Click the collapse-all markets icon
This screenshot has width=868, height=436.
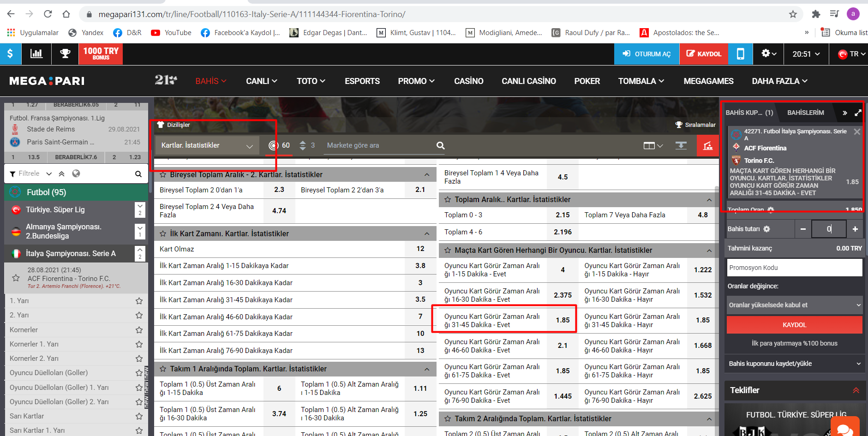681,145
